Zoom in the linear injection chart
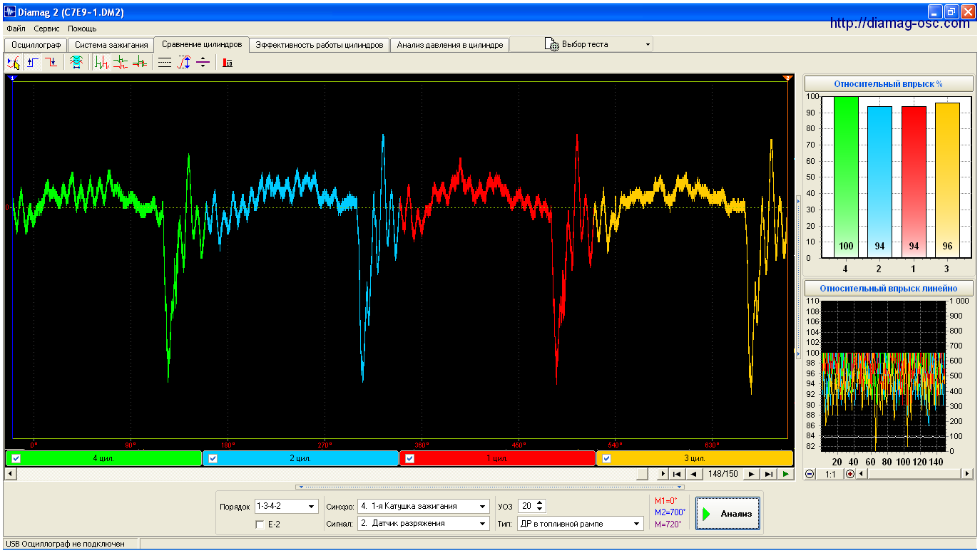 click(850, 474)
